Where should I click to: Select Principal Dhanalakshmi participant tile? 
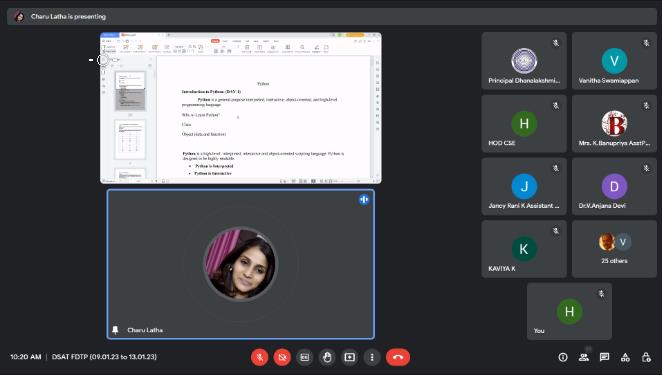pyautogui.click(x=524, y=61)
